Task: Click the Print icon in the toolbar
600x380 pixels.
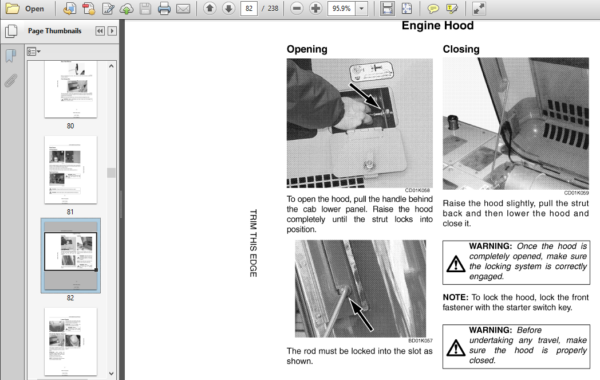Action: click(x=164, y=8)
